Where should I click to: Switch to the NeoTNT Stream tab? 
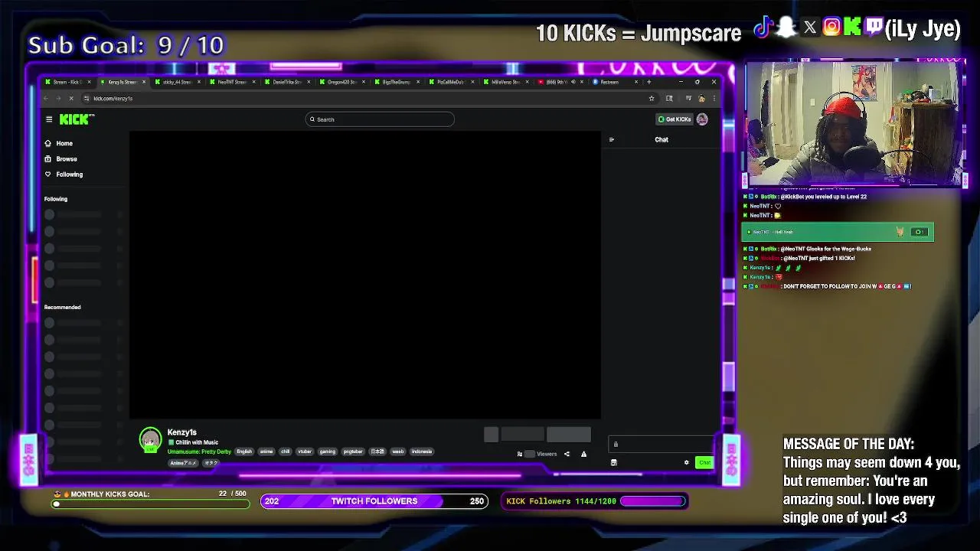231,82
